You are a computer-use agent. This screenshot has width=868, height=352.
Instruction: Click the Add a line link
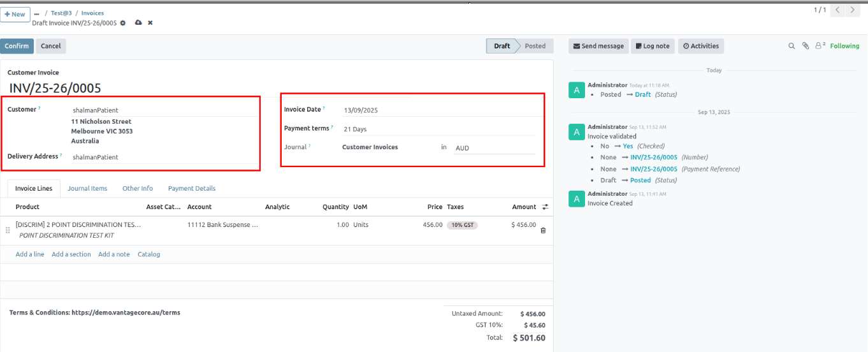pos(30,254)
